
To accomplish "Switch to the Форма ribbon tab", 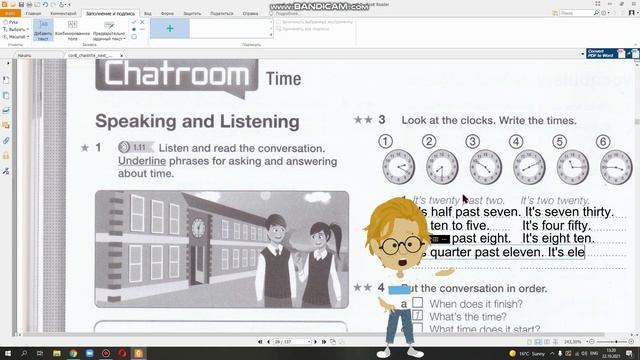I will click(x=167, y=13).
